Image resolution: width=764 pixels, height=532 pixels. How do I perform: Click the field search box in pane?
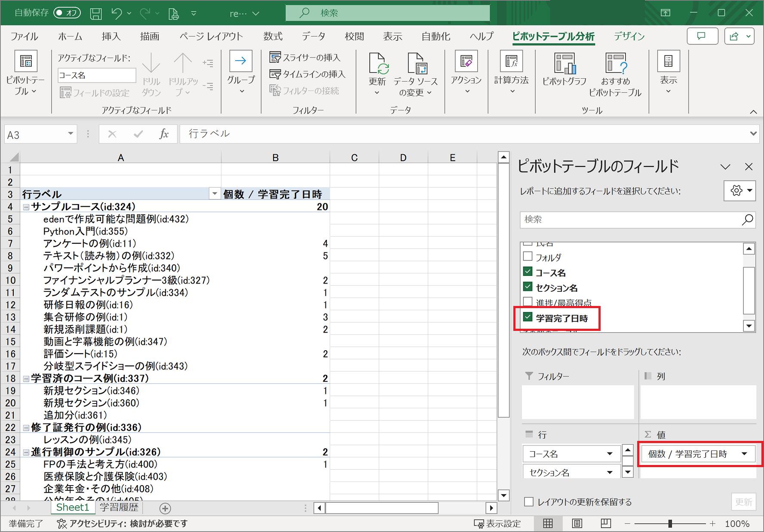637,220
